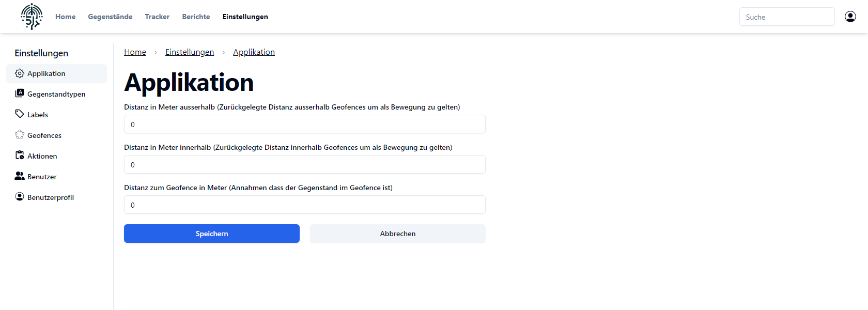Viewport: 868px width, 310px height.
Task: Open the Home navigation menu item
Action: click(66, 17)
